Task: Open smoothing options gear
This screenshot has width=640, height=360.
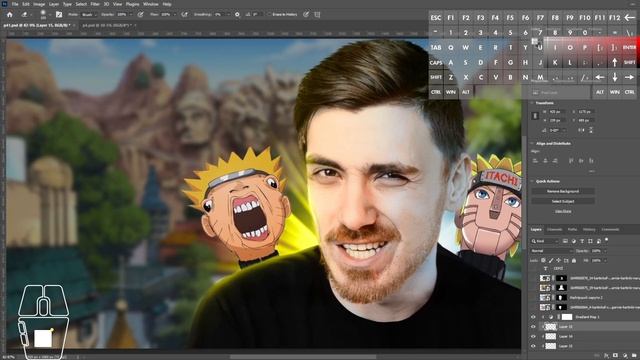Action: 237,14
